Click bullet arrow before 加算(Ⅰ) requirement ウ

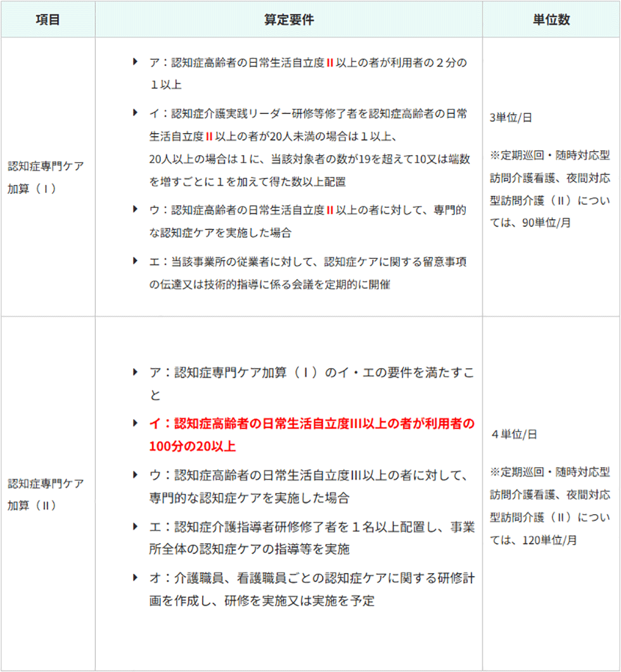pos(135,209)
